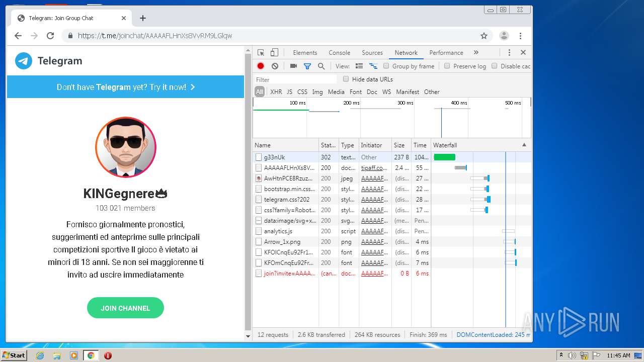Toggle capture screenshots camera icon
The image size is (644, 362).
(293, 66)
